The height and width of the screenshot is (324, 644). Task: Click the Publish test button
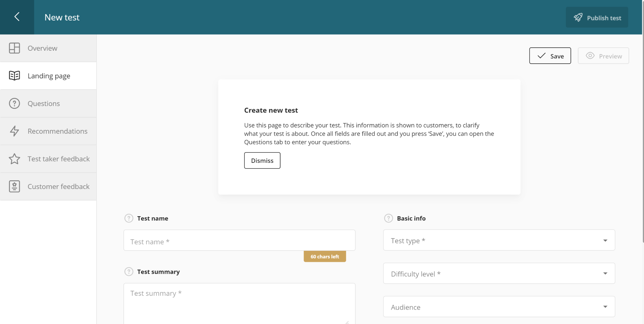click(597, 17)
